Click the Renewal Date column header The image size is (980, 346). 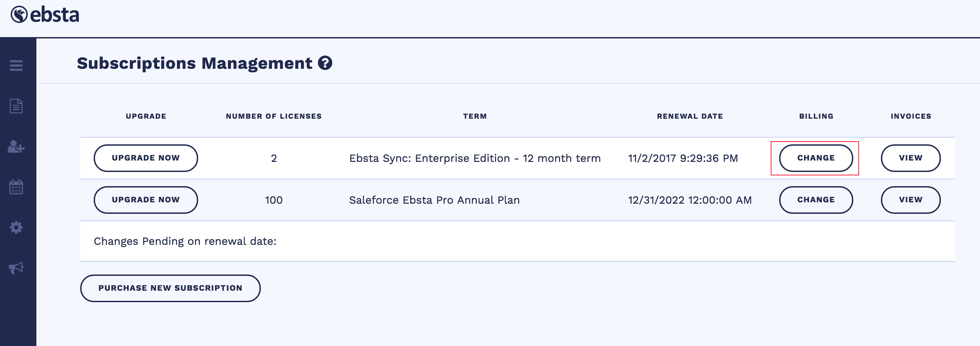point(690,116)
